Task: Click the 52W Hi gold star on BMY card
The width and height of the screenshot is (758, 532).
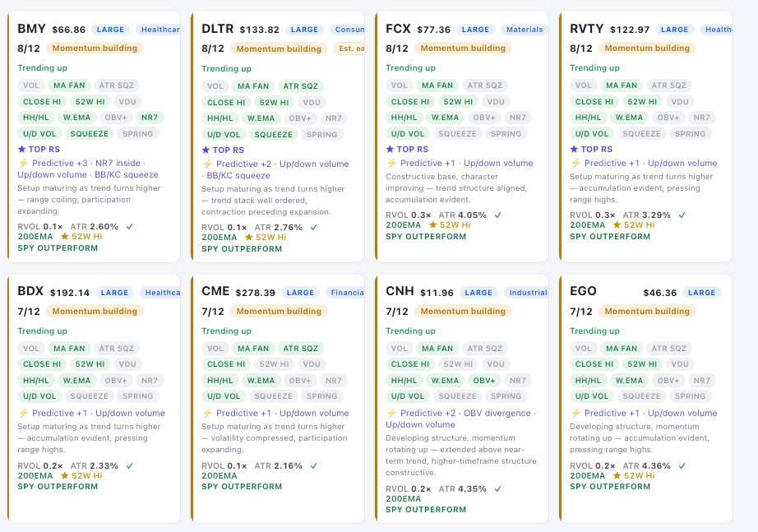Action: tap(64, 237)
